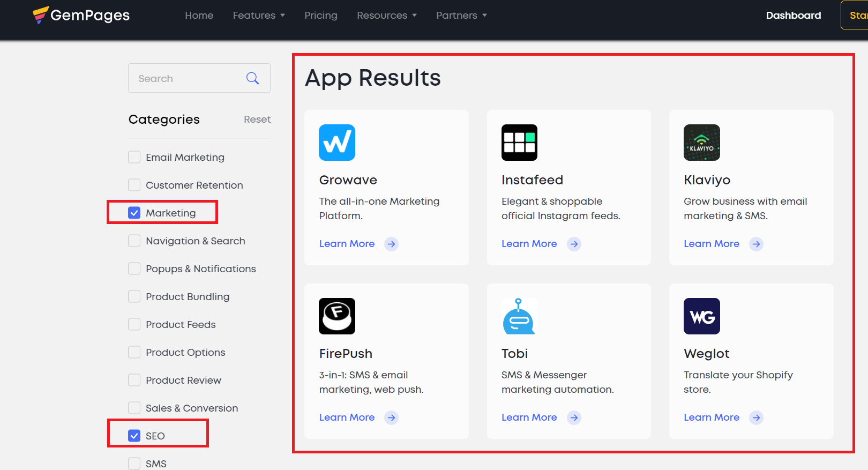This screenshot has height=470, width=868.
Task: Reset the category filters
Action: [x=257, y=120]
